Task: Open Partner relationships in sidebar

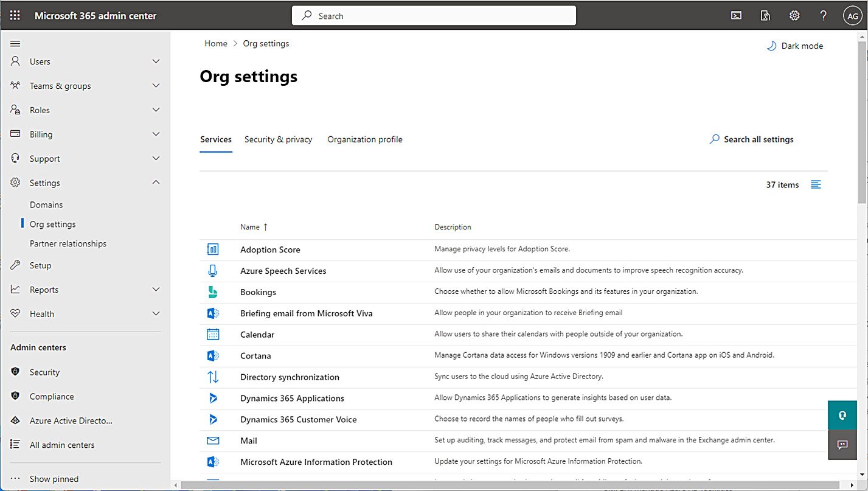Action: coord(68,243)
